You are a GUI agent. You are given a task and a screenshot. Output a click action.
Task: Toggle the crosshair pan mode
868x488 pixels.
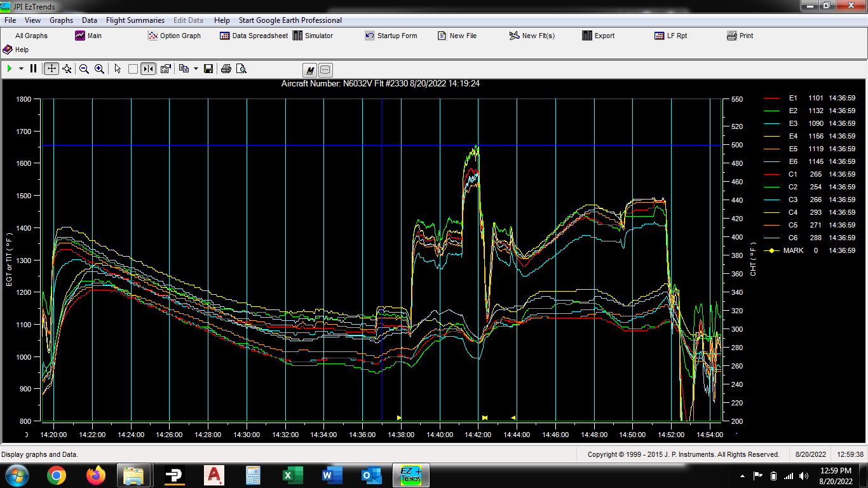(51, 69)
